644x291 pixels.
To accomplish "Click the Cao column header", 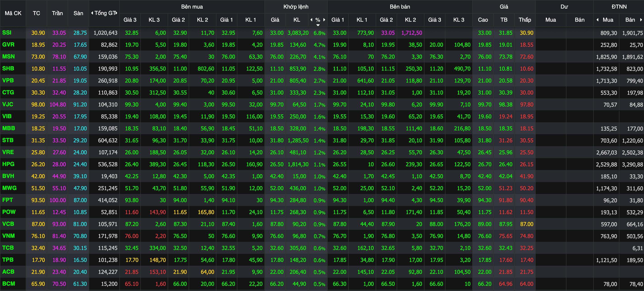I will [483, 20].
